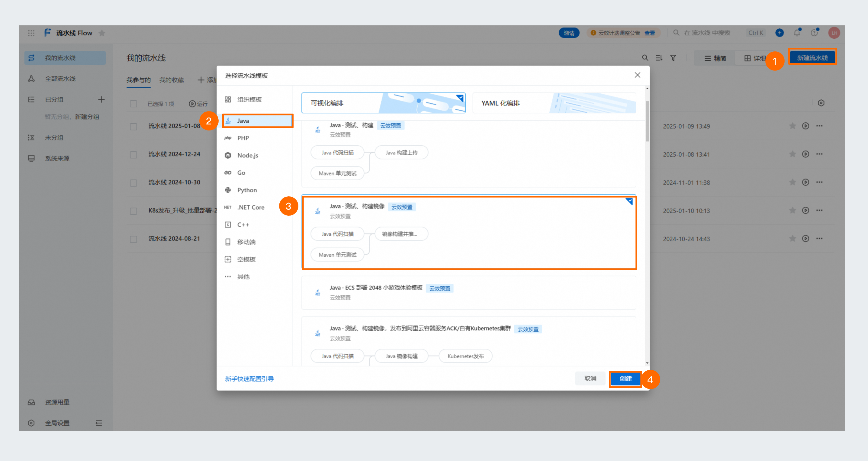
Task: Click the search magnifier in the pipeline list header
Action: 645,58
